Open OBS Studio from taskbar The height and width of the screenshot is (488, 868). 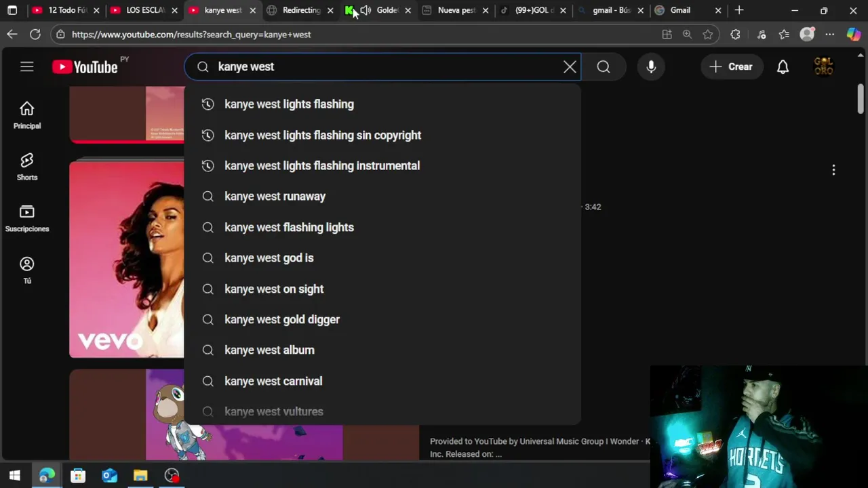pyautogui.click(x=172, y=476)
